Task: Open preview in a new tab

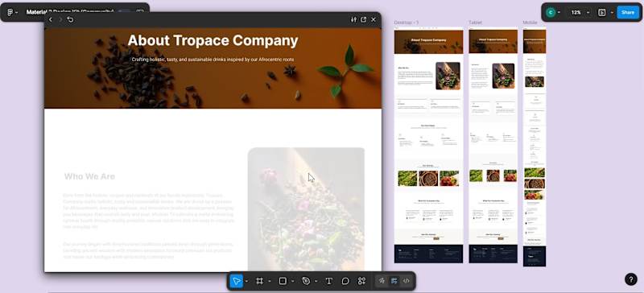Action: (x=364, y=20)
